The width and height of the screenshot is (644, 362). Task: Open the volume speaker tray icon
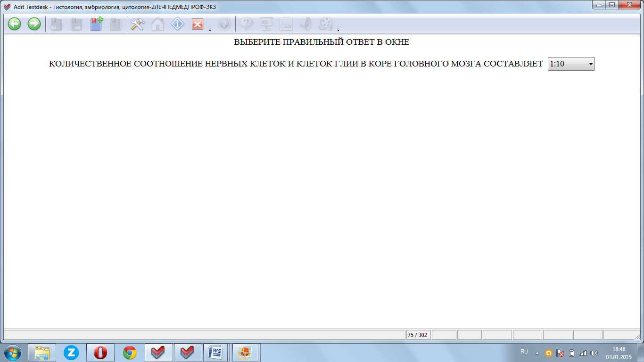tap(594, 353)
